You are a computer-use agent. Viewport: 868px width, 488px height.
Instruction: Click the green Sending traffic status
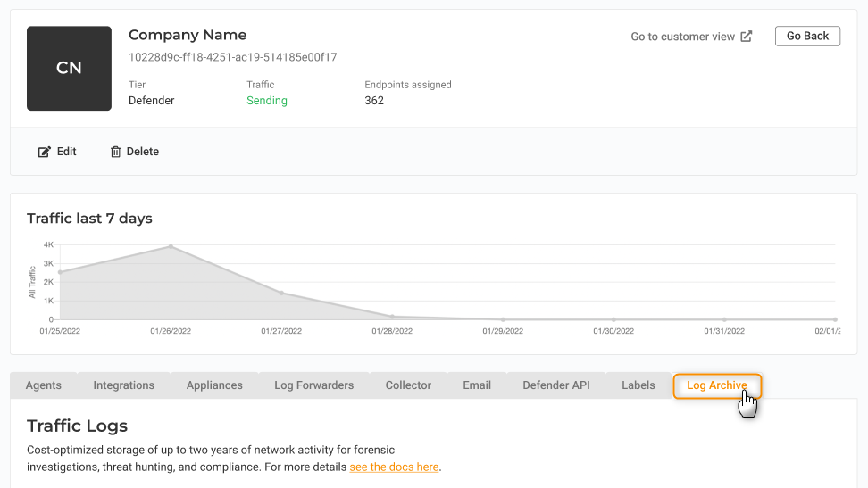(267, 101)
